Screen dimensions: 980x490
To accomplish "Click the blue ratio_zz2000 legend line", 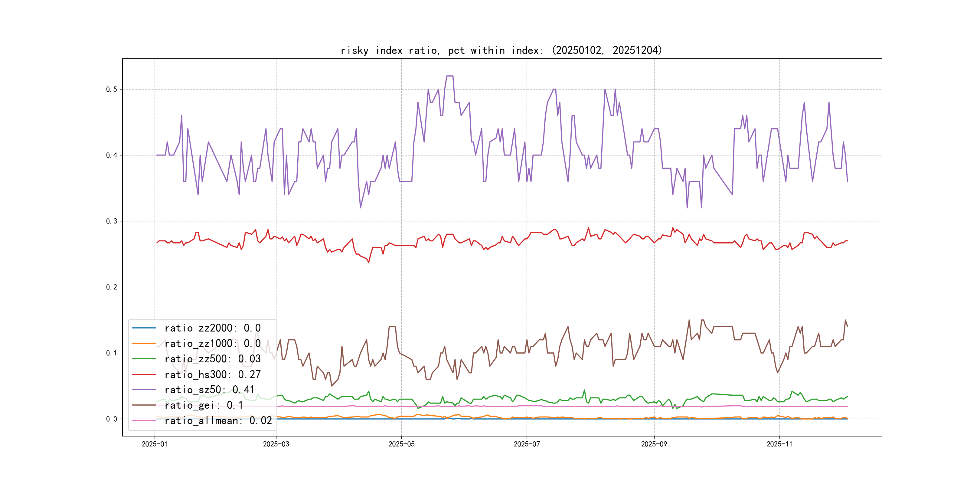I will (x=144, y=328).
